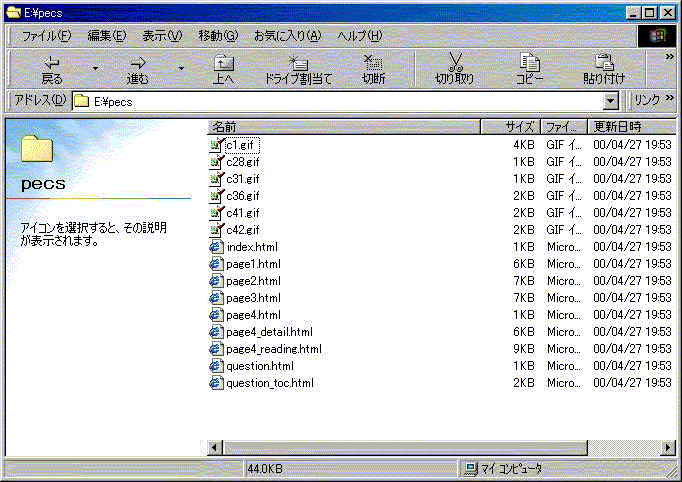This screenshot has width=682, height=482.
Task: Open the お気に入り(A) menu
Action: tap(288, 36)
